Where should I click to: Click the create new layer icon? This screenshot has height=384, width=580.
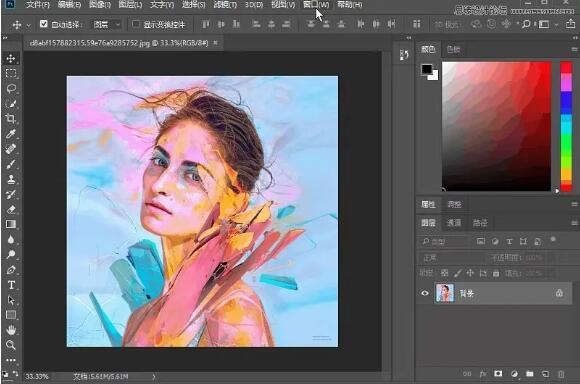tap(545, 374)
